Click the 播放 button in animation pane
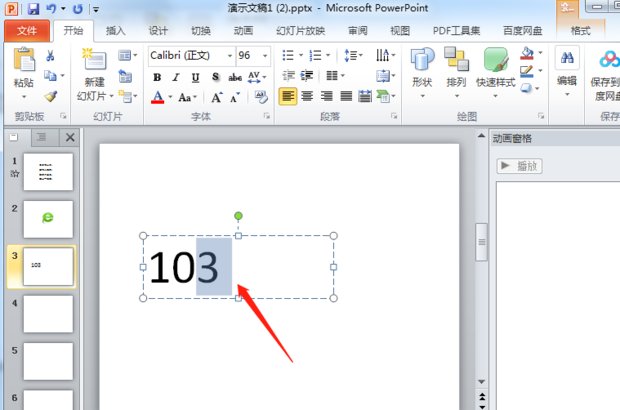 pos(519,166)
